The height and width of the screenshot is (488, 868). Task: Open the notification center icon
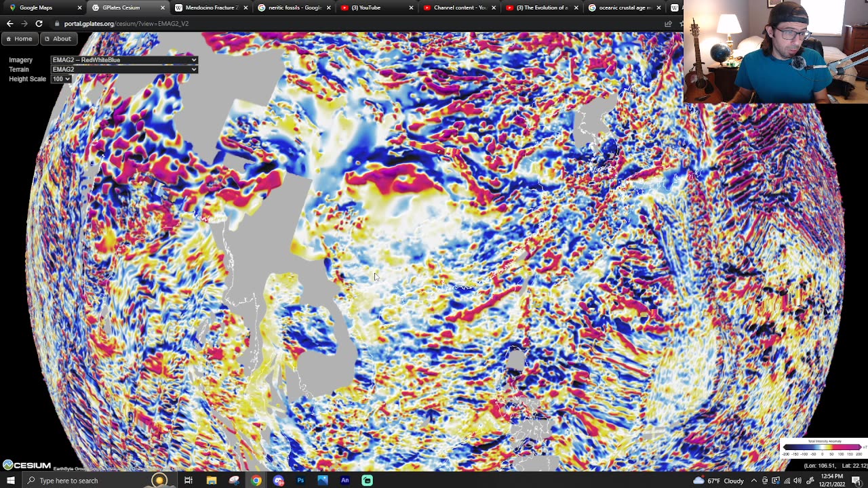point(856,481)
